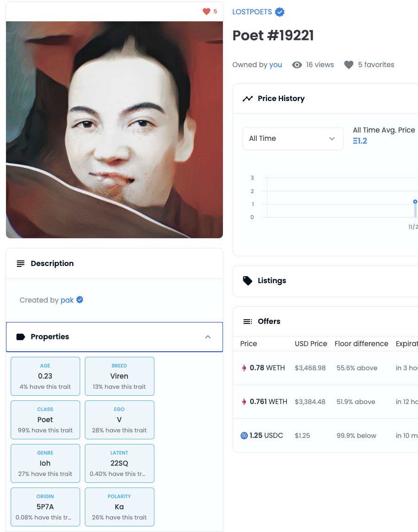Toggle the Description panel header
418x532 pixels.
click(x=114, y=264)
